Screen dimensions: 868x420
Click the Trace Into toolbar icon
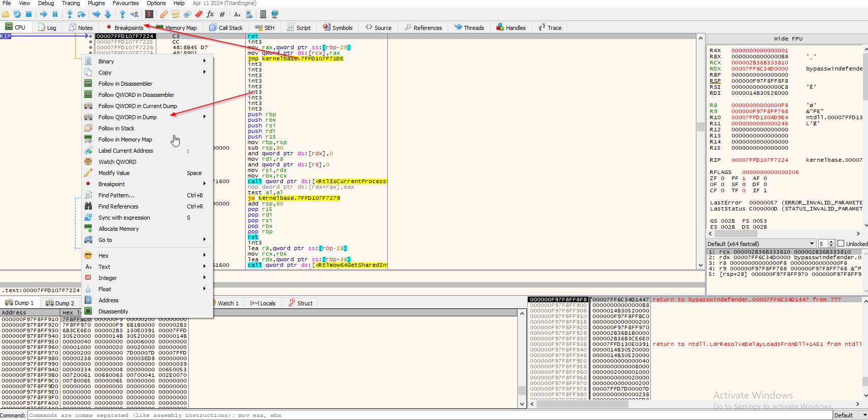coord(96,14)
